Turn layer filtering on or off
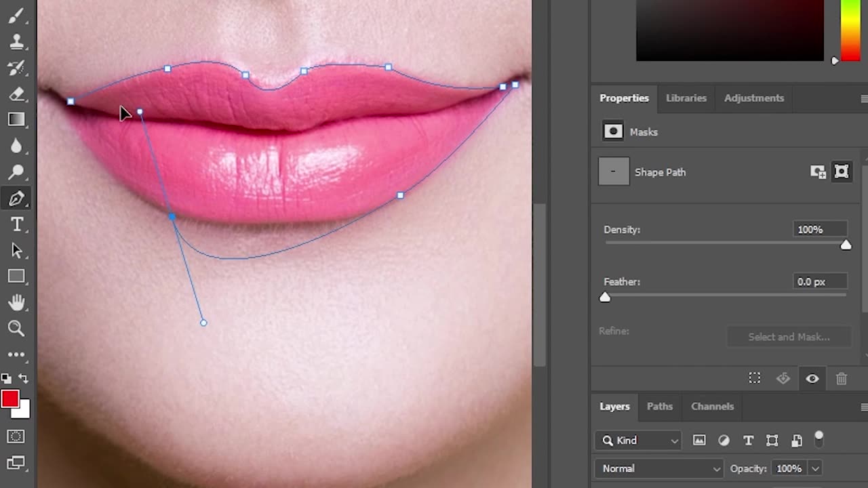868x488 pixels. point(819,439)
